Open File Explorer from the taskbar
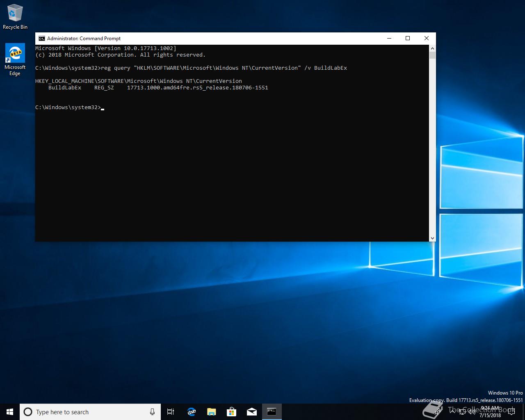Screen dimensions: 525x420 pos(211,412)
